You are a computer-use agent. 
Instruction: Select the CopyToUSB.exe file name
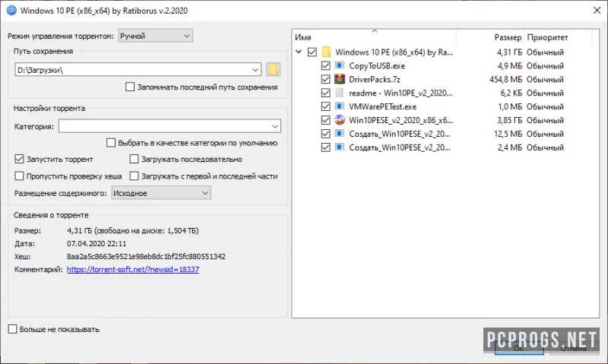pyautogui.click(x=377, y=65)
